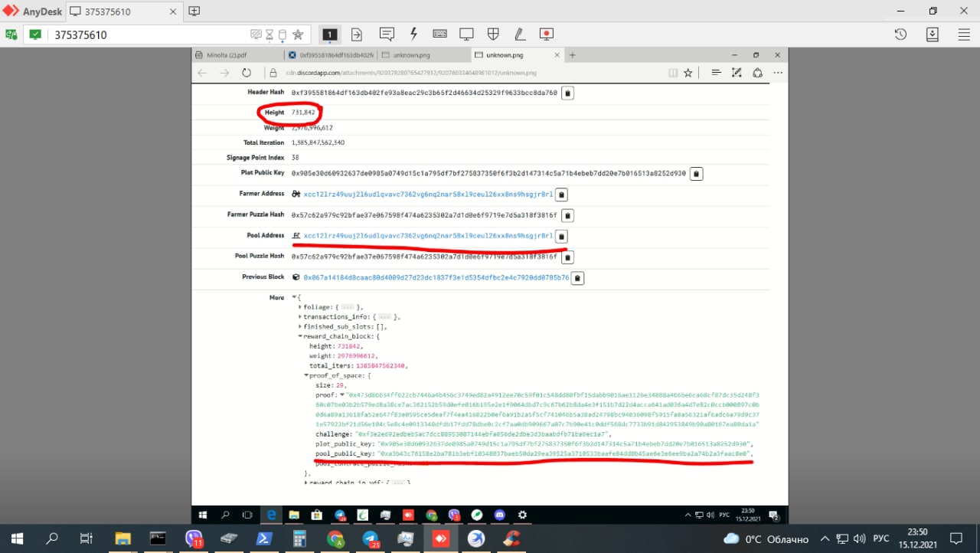Click Total Iteration value 1,385,847,562,340

click(318, 142)
